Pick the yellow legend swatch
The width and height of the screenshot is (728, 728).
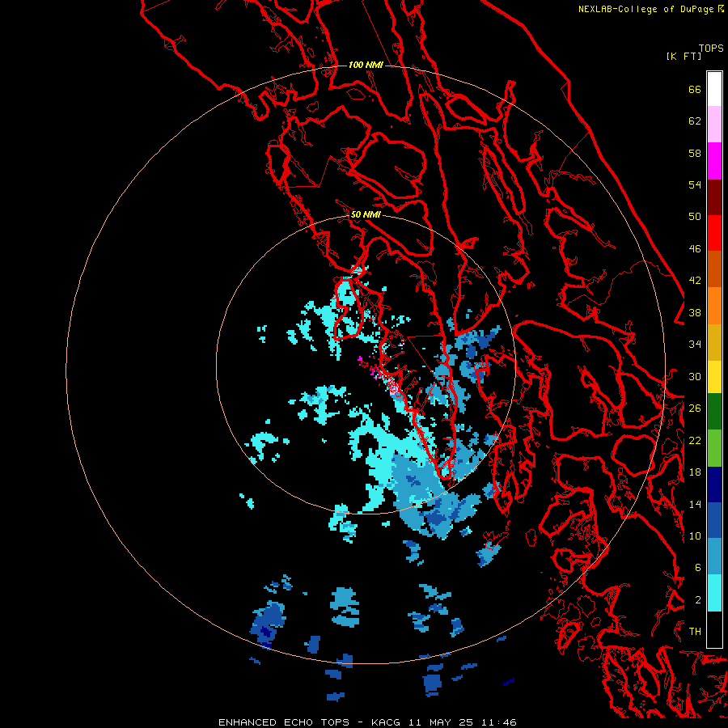point(714,377)
